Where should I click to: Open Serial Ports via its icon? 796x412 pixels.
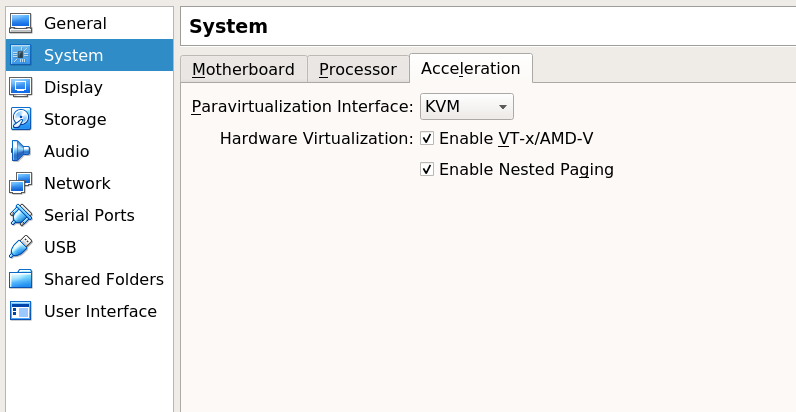pyautogui.click(x=21, y=215)
